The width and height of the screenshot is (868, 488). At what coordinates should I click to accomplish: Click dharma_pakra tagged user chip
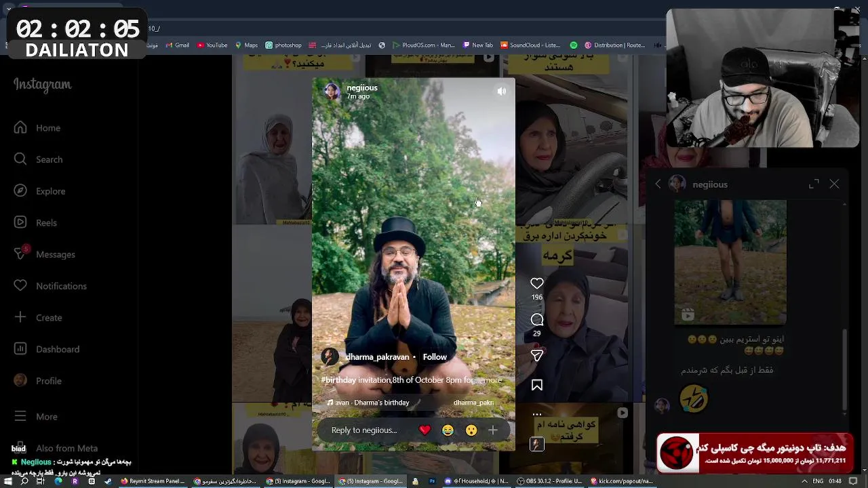tap(473, 403)
